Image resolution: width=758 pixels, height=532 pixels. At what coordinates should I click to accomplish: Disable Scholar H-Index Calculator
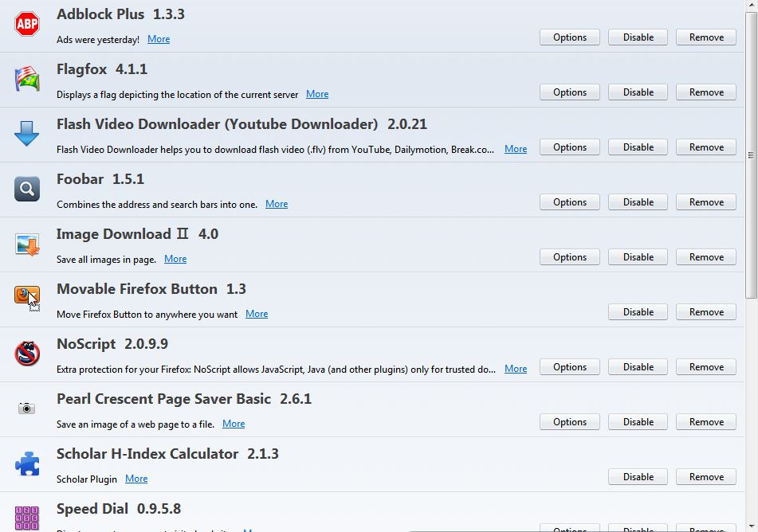coord(638,477)
